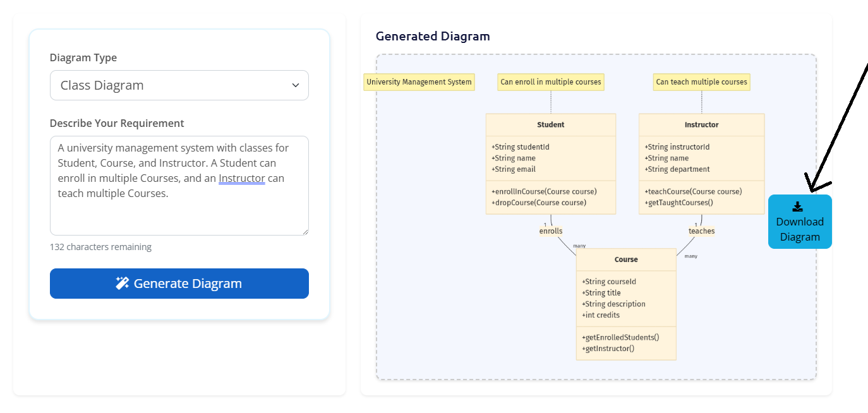Click the download arrow icon

coord(798,206)
